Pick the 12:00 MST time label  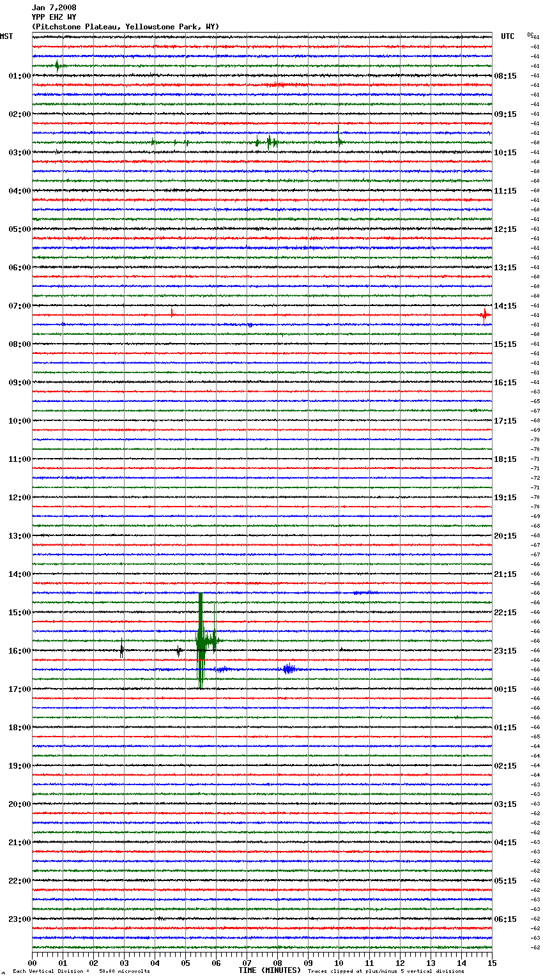[x=20, y=498]
